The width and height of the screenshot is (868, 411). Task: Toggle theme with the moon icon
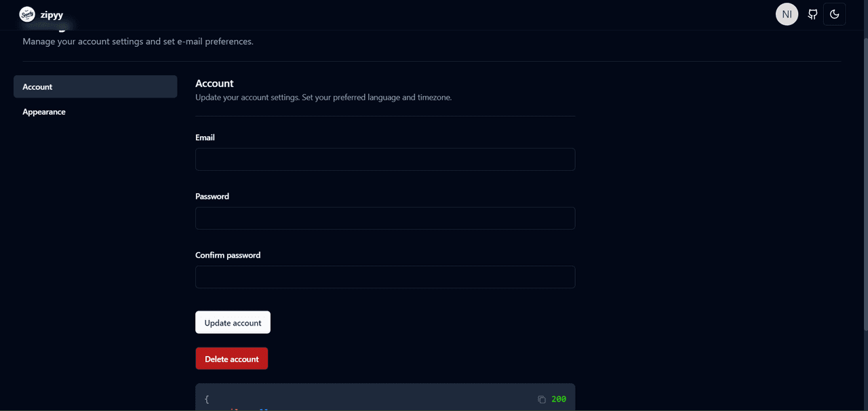(834, 14)
